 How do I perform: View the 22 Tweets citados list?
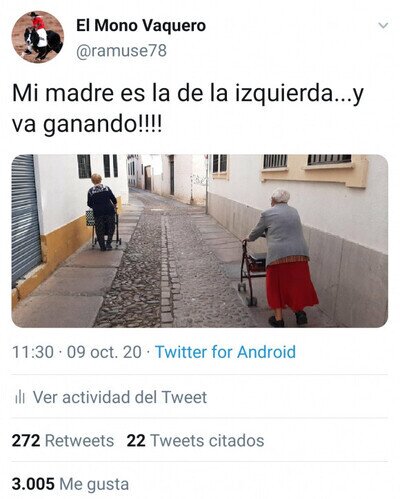195,440
